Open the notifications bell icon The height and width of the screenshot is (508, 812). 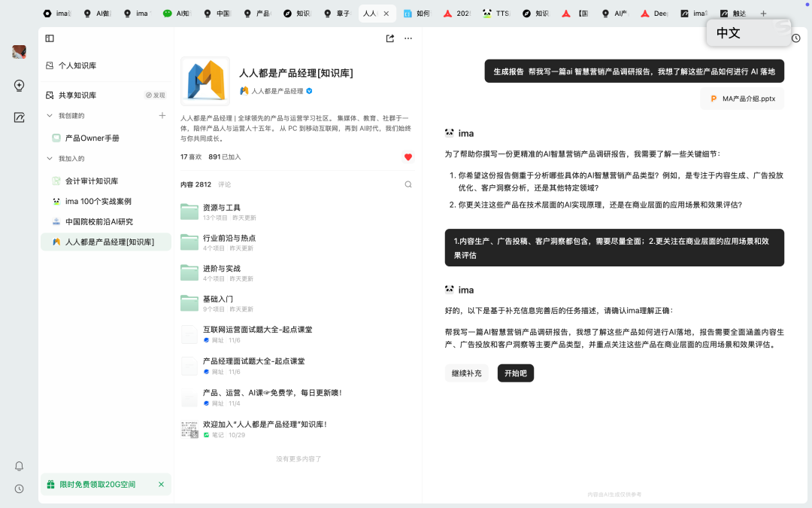20,466
